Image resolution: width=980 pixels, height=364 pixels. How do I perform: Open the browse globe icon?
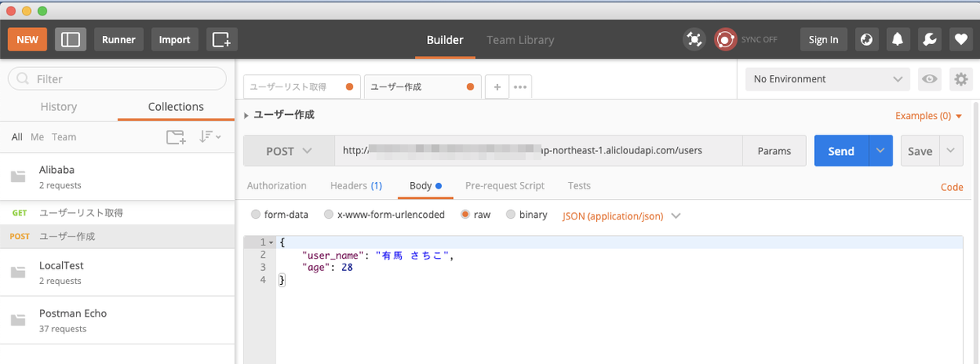coord(867,39)
